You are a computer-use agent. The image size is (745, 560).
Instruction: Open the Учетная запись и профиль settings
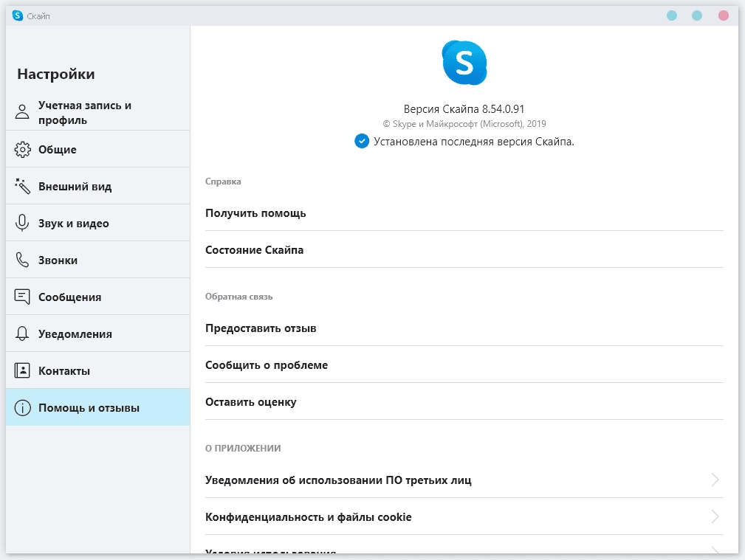(x=98, y=113)
